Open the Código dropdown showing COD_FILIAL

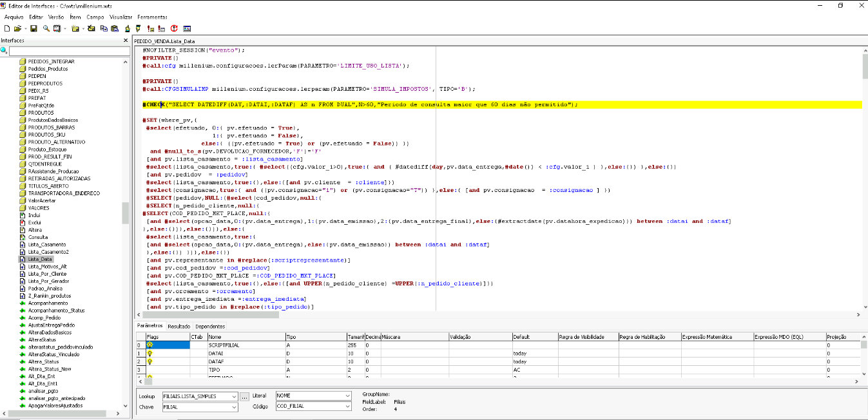(348, 406)
